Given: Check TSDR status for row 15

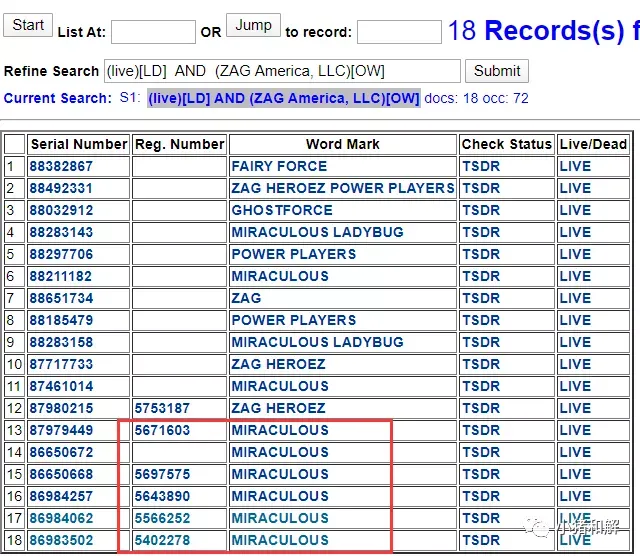Looking at the screenshot, I should pos(481,475).
